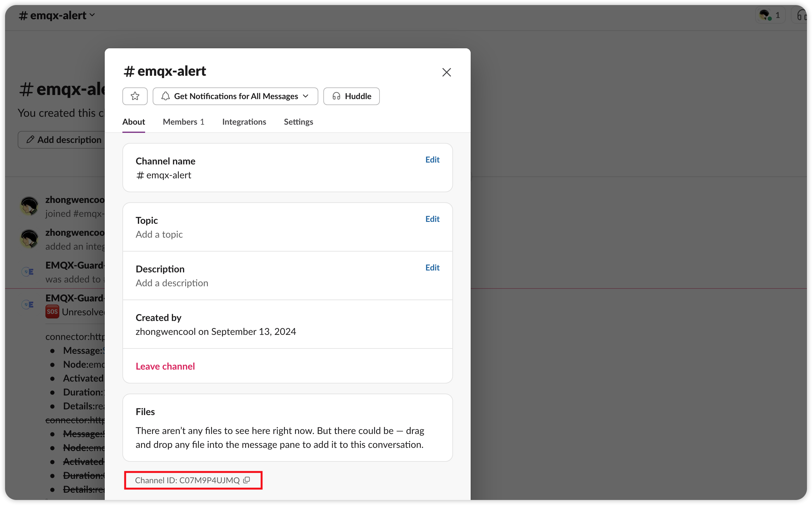Screen dimensions: 812x505
Task: Start a Huddle from the dialog
Action: (351, 96)
